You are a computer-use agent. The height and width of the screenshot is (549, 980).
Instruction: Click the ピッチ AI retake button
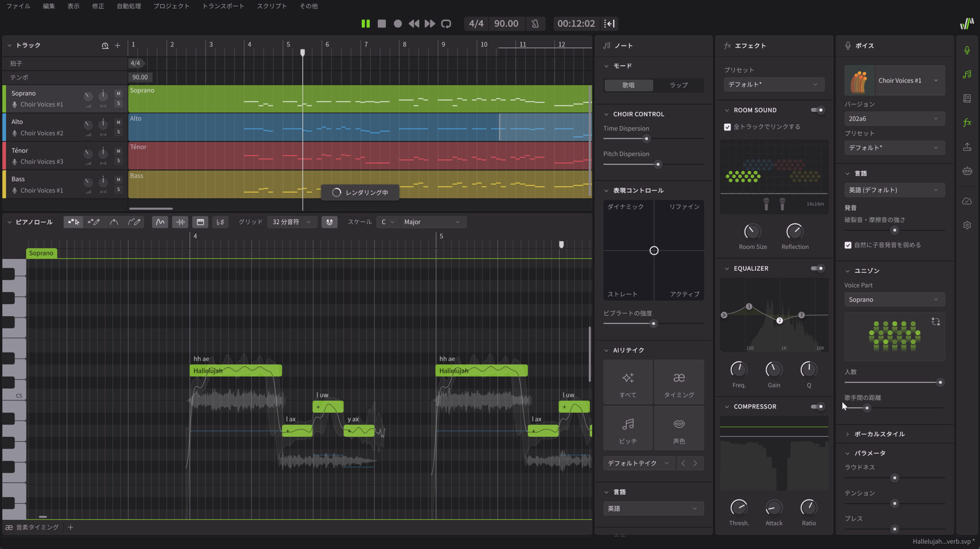click(628, 428)
